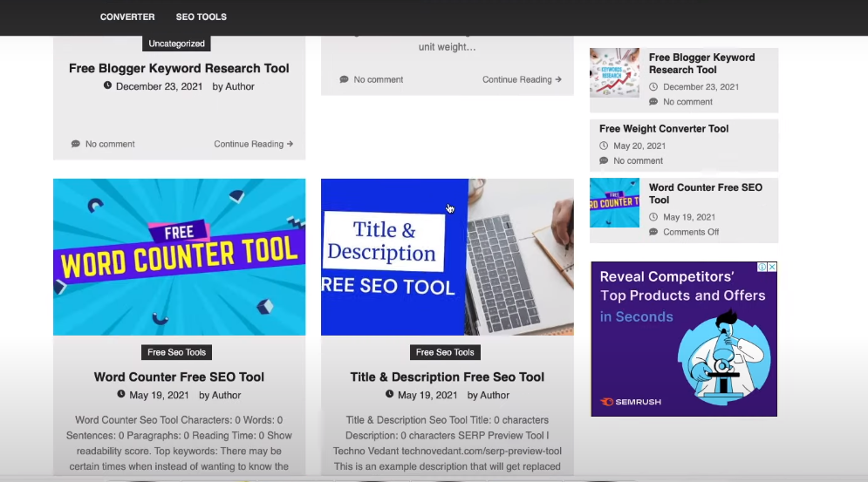Click 'by Author' under Word Counter post

click(x=220, y=395)
